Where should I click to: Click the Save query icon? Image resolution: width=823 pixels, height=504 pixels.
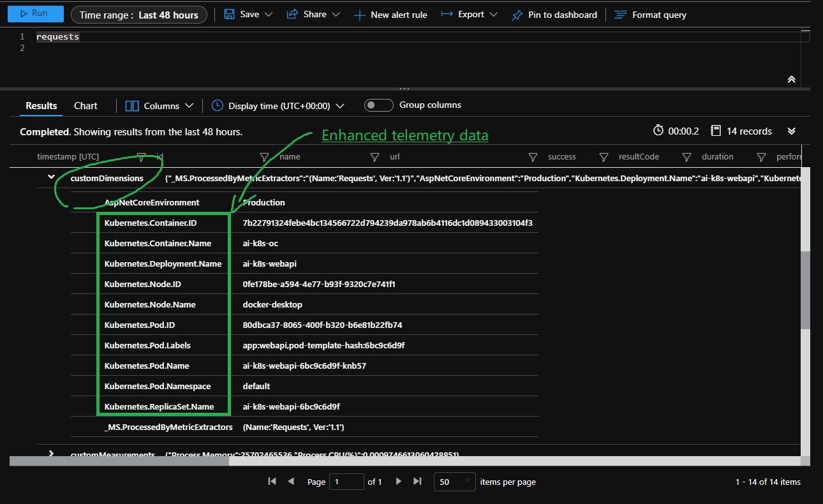point(230,14)
